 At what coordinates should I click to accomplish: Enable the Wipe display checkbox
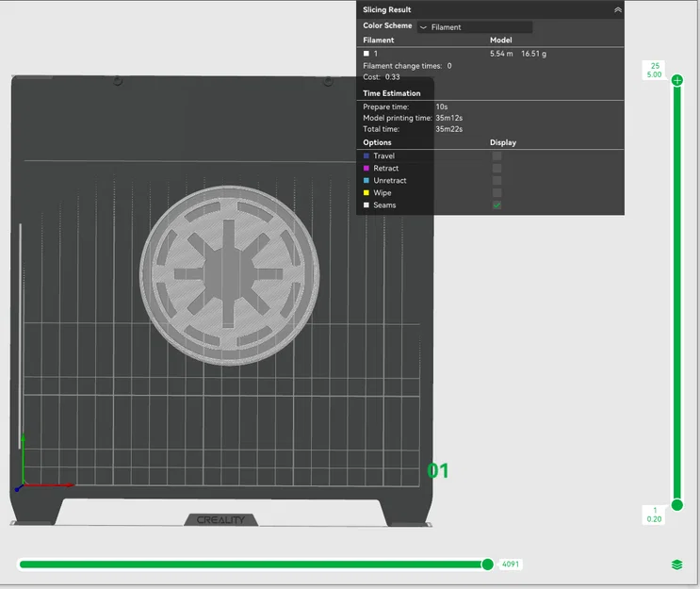pyautogui.click(x=497, y=193)
